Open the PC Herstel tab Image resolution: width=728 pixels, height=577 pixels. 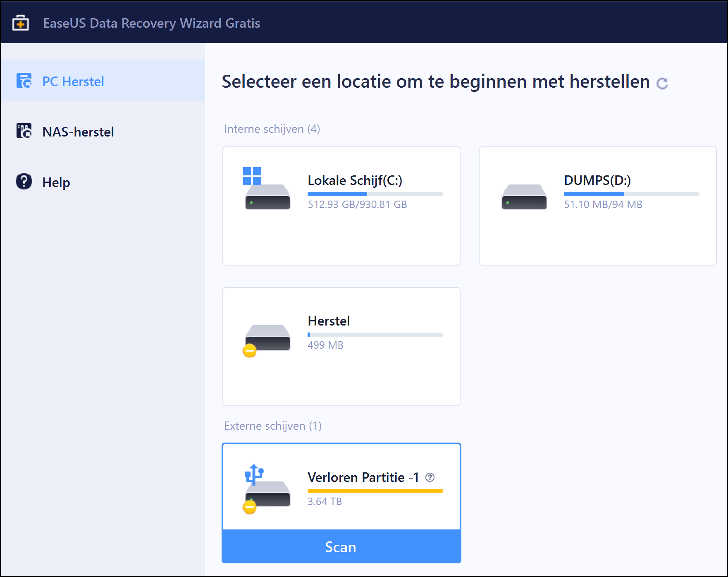(x=103, y=81)
